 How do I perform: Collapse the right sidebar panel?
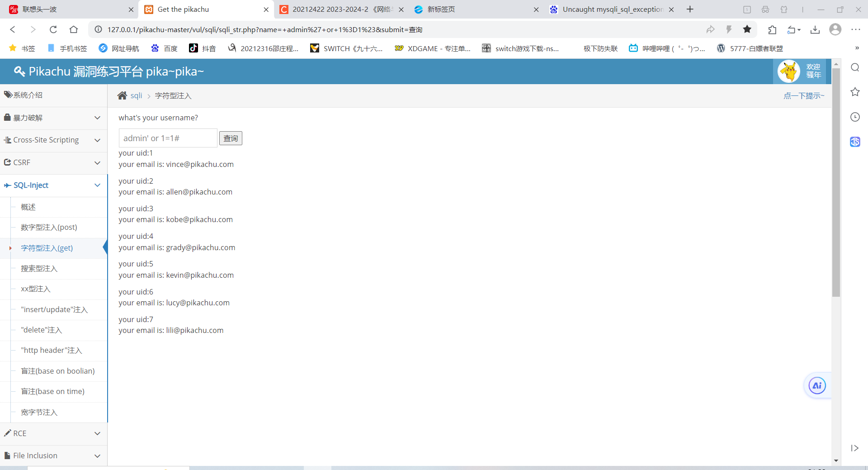tap(854, 448)
